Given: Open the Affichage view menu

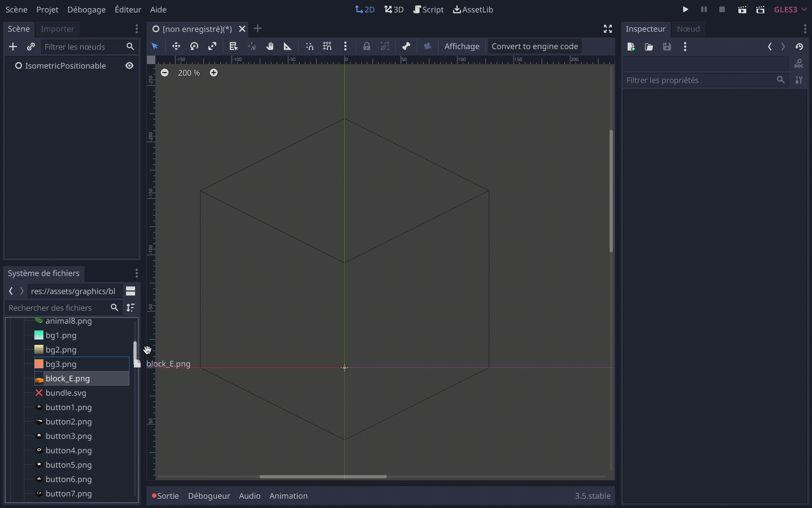Looking at the screenshot, I should [462, 46].
